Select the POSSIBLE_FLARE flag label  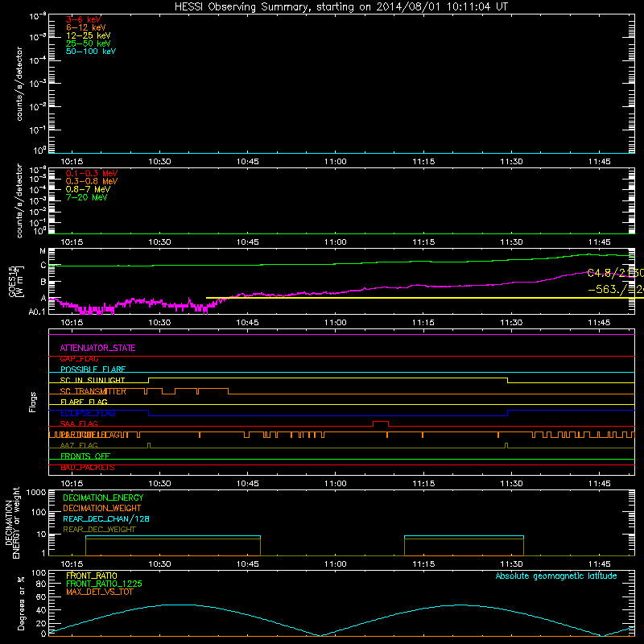click(x=93, y=369)
